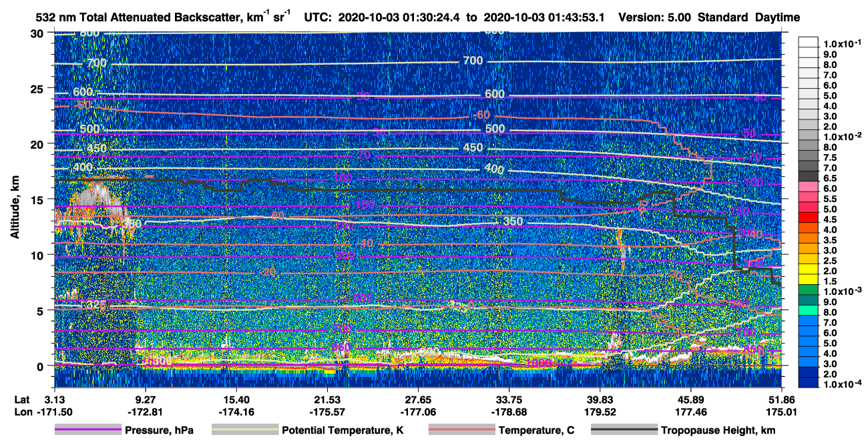Click the dark blue 1.0x10-4 colorbar cell
The width and height of the screenshot is (868, 445).
coord(809,384)
